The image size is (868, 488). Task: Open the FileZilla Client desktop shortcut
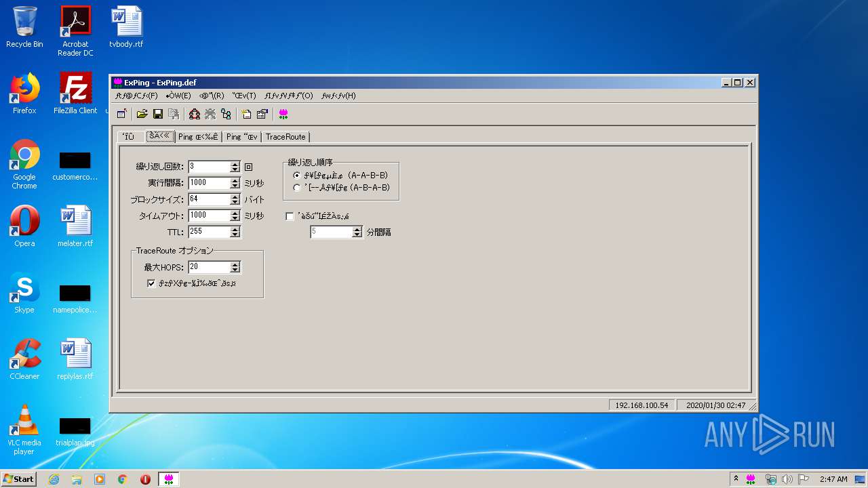tap(75, 94)
